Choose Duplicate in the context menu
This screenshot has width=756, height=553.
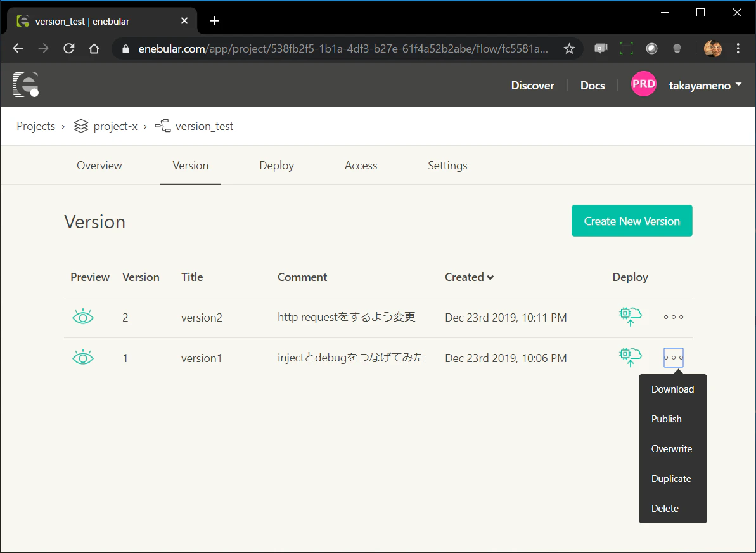tap(672, 479)
